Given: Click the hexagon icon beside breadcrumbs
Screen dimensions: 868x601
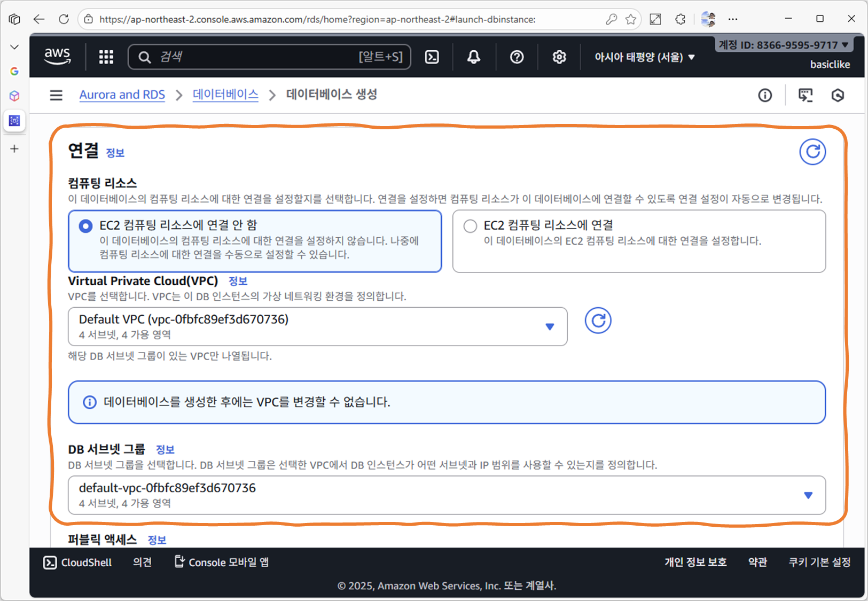Looking at the screenshot, I should 838,95.
